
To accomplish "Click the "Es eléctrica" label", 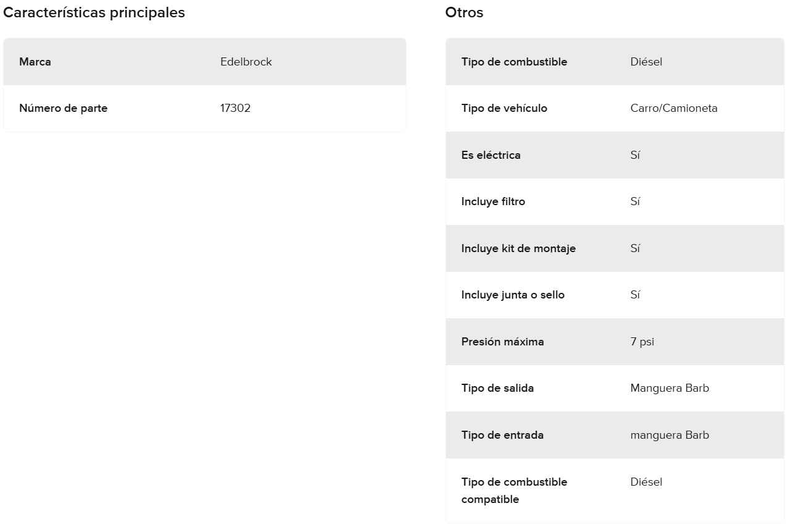I will tap(491, 155).
